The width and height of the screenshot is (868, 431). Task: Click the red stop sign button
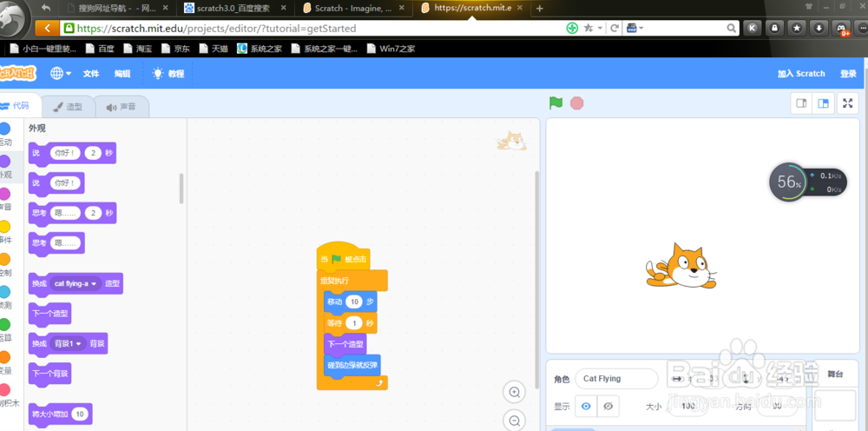(577, 103)
